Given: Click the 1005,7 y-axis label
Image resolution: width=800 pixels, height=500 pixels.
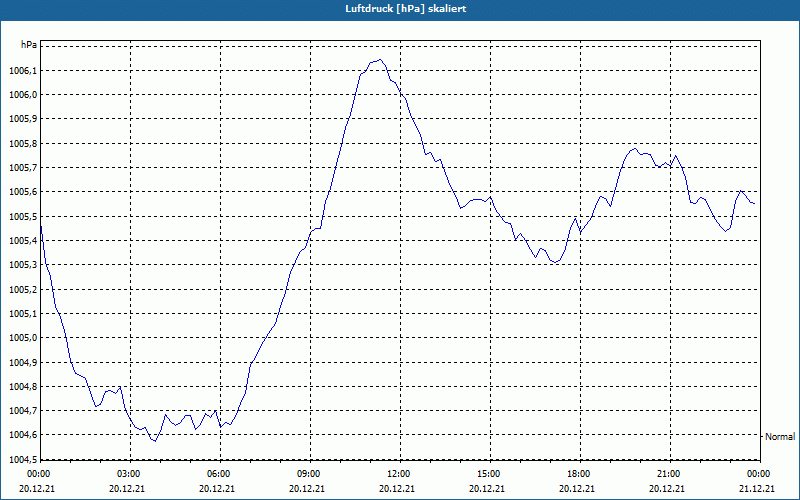Looking at the screenshot, I should pyautogui.click(x=23, y=168).
